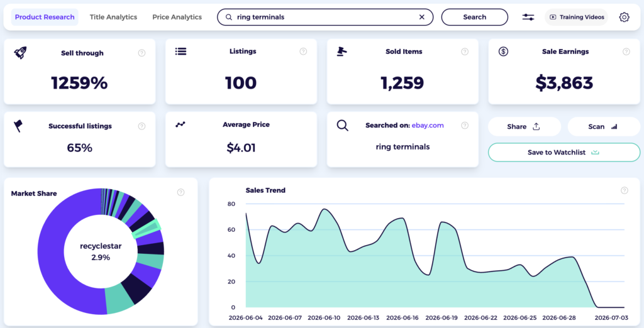Open the ebay.com link
The height and width of the screenshot is (328, 644).
coord(428,125)
